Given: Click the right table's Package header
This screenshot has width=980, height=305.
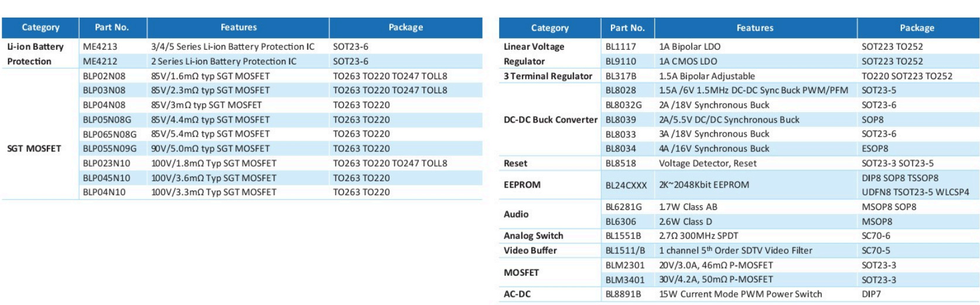Looking at the screenshot, I should click(917, 28).
